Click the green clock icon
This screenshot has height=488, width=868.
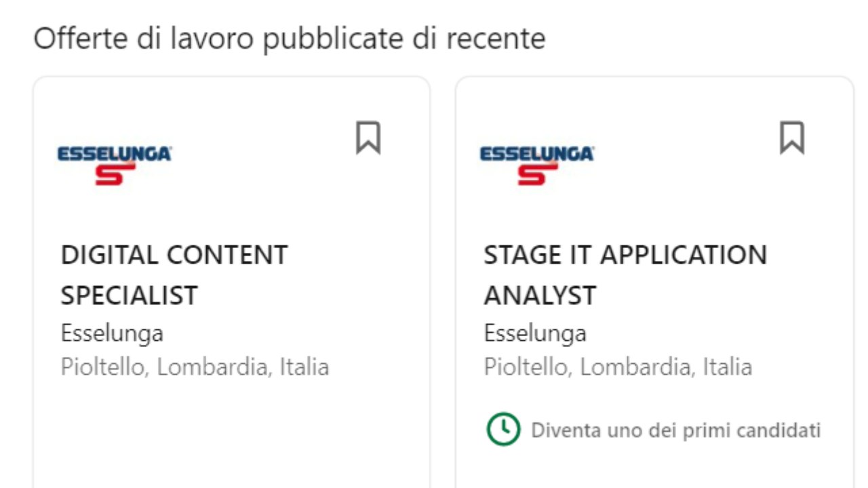[x=503, y=430]
